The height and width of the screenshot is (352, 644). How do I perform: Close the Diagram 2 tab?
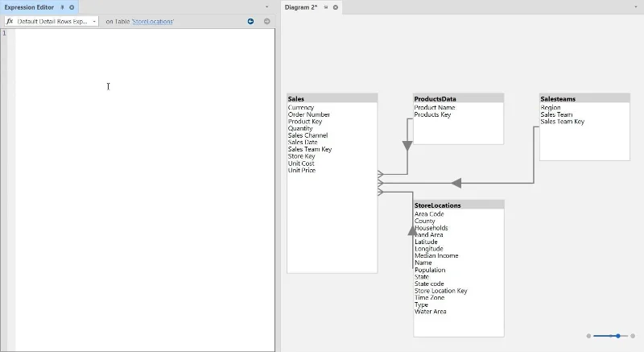pyautogui.click(x=336, y=7)
